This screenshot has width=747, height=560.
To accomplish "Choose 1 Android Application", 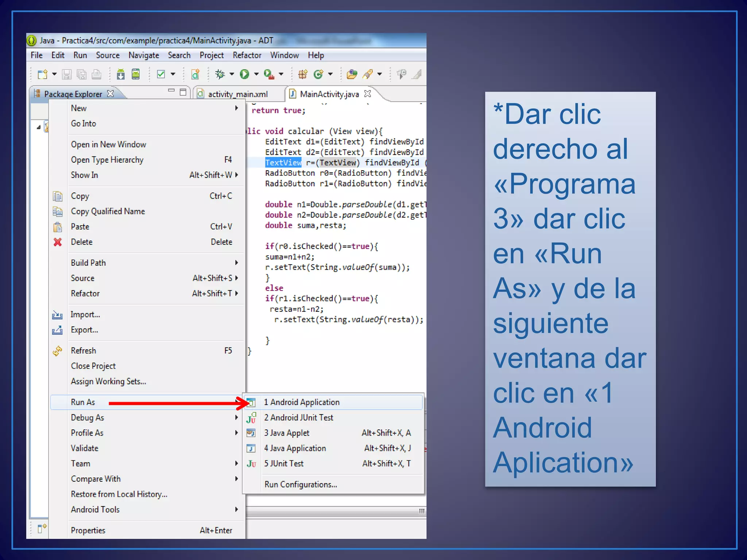I will (x=333, y=402).
